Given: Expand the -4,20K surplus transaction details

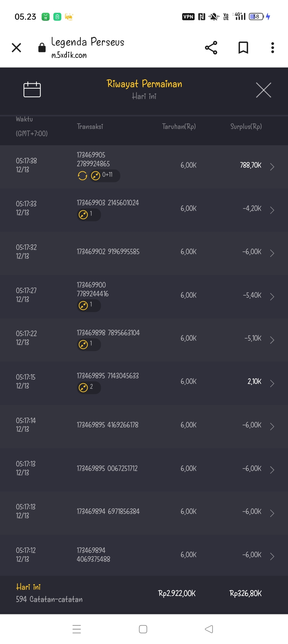Looking at the screenshot, I should coord(272,210).
